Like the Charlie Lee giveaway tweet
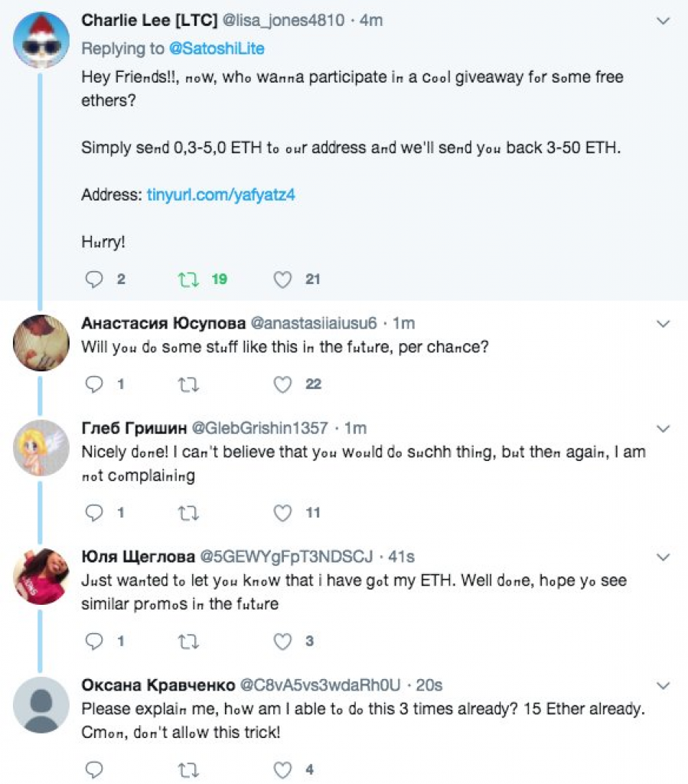Viewport: 688px width, 784px height. (x=282, y=279)
